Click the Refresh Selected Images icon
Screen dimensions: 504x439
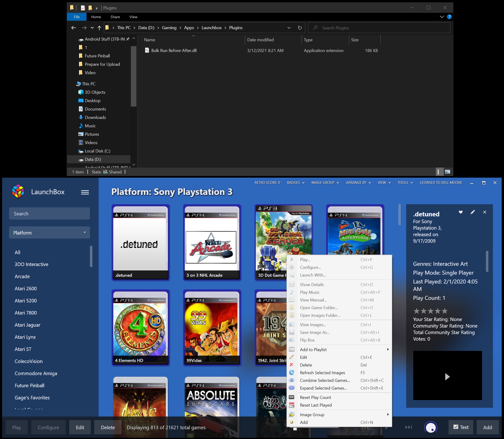pyautogui.click(x=292, y=373)
